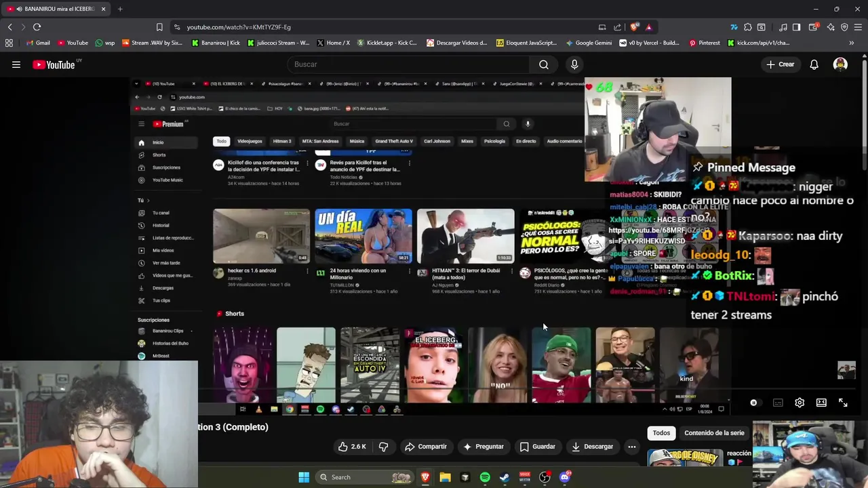
Task: Open Steam from the Windows taskbar
Action: [x=505, y=477]
